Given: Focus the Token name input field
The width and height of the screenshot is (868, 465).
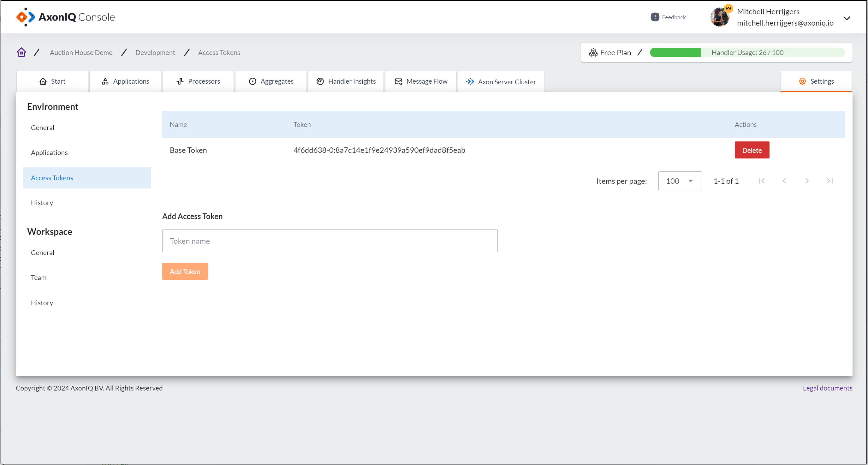Looking at the screenshot, I should point(330,241).
